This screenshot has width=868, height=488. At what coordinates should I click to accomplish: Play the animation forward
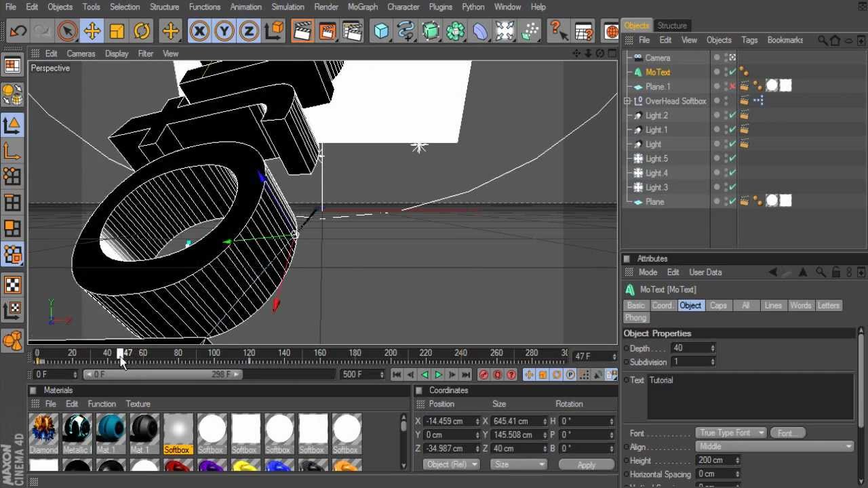click(x=438, y=375)
